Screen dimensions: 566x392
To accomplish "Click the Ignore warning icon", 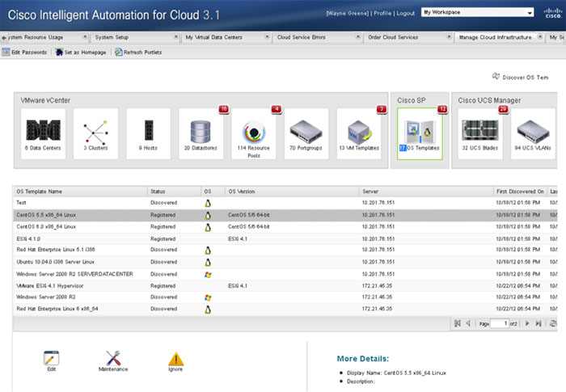I will click(x=175, y=359).
